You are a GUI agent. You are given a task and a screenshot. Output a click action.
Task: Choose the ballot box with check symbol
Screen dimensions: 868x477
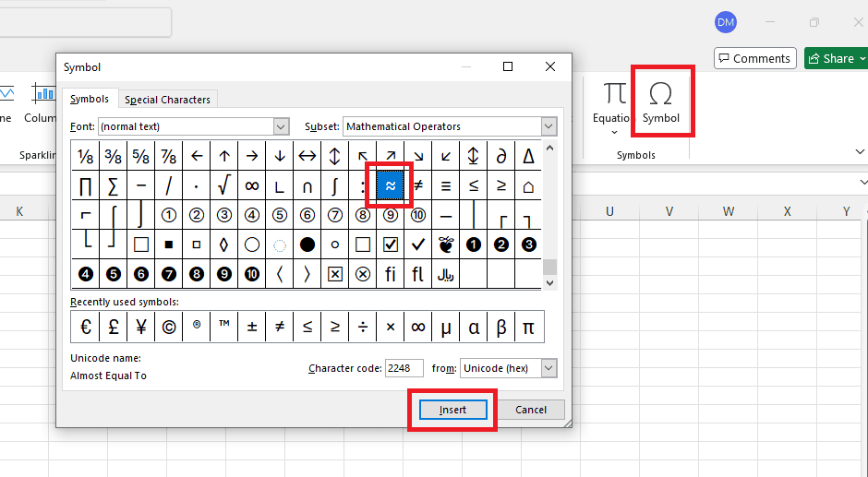pos(391,244)
